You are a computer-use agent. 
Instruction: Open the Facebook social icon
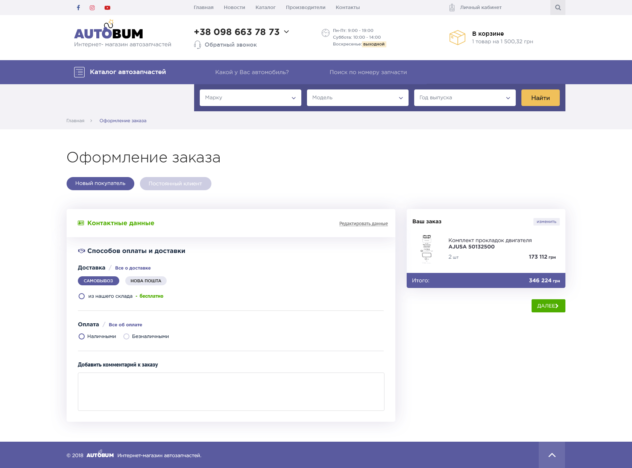point(78,8)
